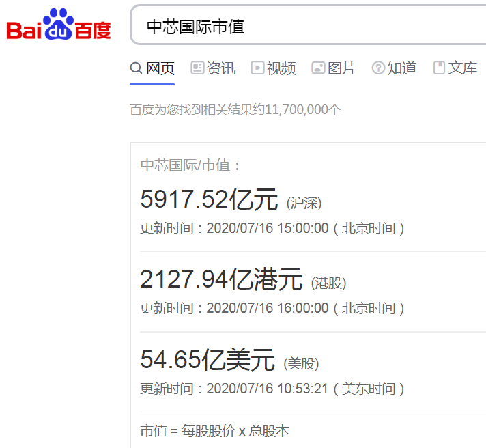Click the magnifier icon beside 网页

coord(136,68)
